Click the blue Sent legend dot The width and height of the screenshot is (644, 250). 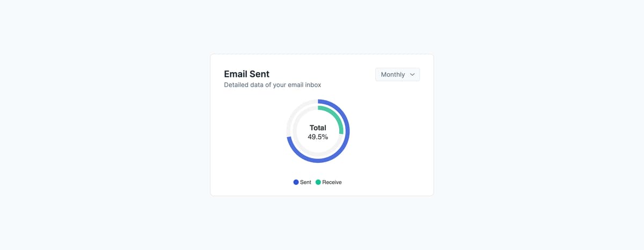click(x=296, y=182)
